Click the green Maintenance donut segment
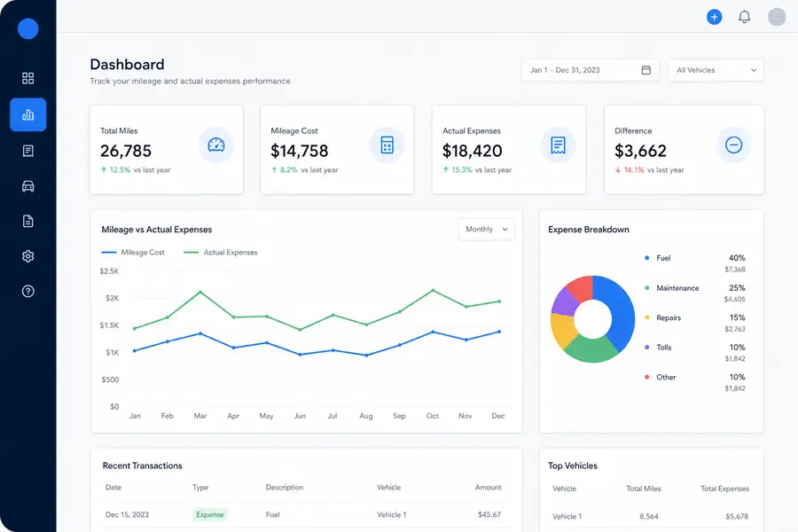Image resolution: width=798 pixels, height=532 pixels. [x=592, y=350]
